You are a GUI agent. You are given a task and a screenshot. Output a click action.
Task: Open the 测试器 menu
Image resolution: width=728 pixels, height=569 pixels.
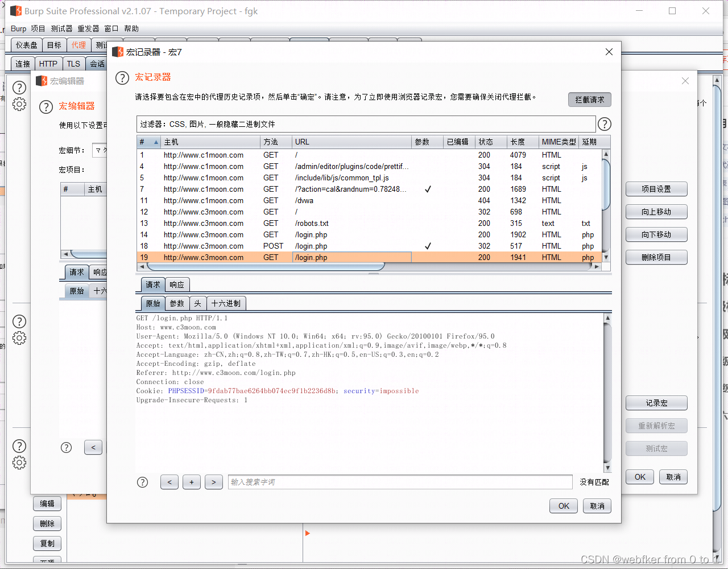(x=61, y=28)
